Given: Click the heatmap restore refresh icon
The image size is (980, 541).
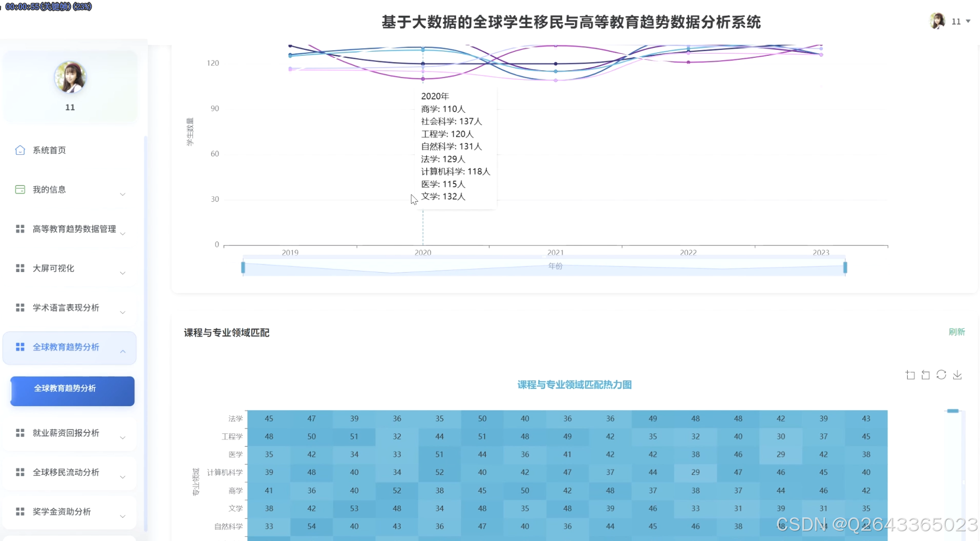Looking at the screenshot, I should point(941,375).
